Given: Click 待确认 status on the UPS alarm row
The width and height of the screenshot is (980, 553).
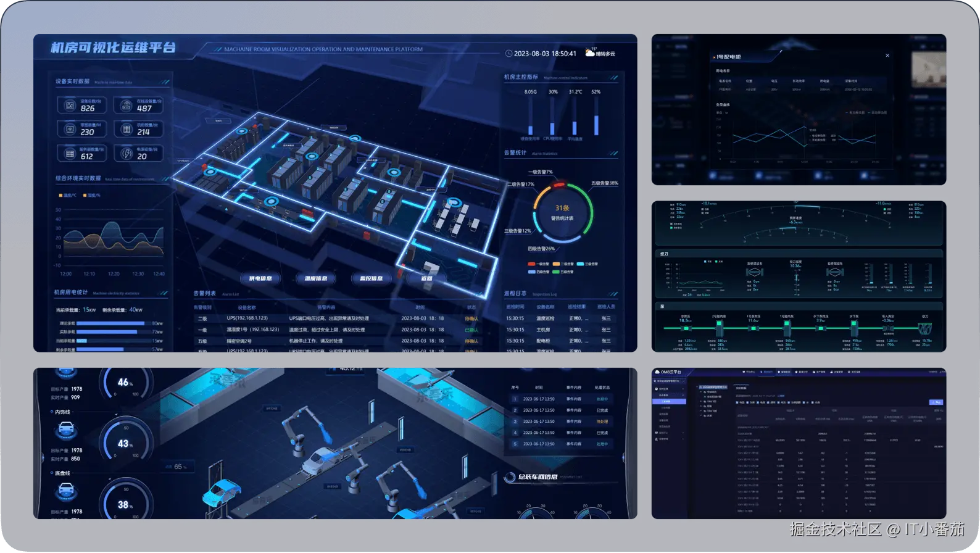Looking at the screenshot, I should pyautogui.click(x=471, y=318).
